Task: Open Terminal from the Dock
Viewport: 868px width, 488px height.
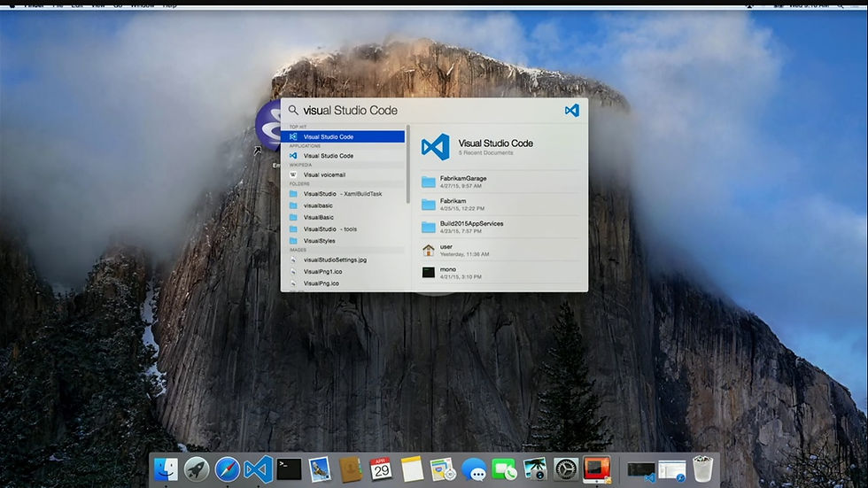Action: [x=289, y=469]
